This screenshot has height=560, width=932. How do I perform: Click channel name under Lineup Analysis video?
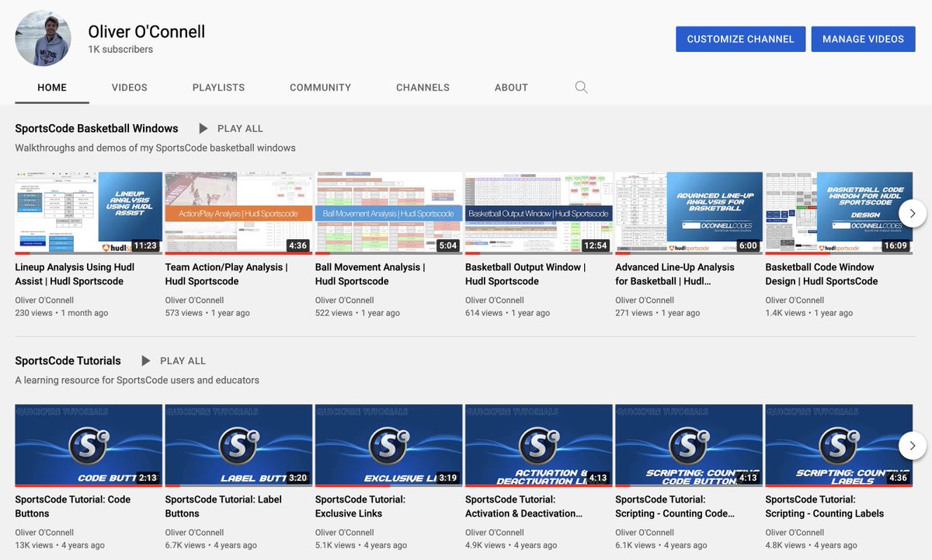tap(44, 300)
